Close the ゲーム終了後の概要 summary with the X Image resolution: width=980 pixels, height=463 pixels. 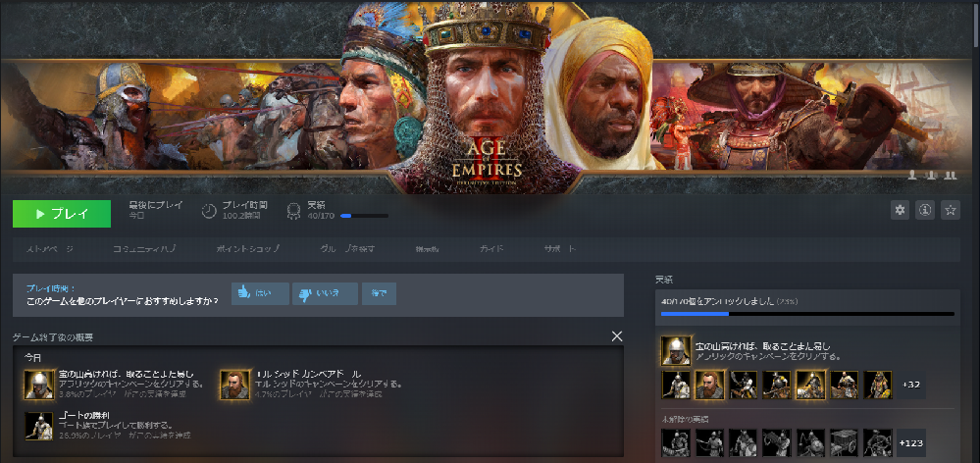(x=617, y=336)
